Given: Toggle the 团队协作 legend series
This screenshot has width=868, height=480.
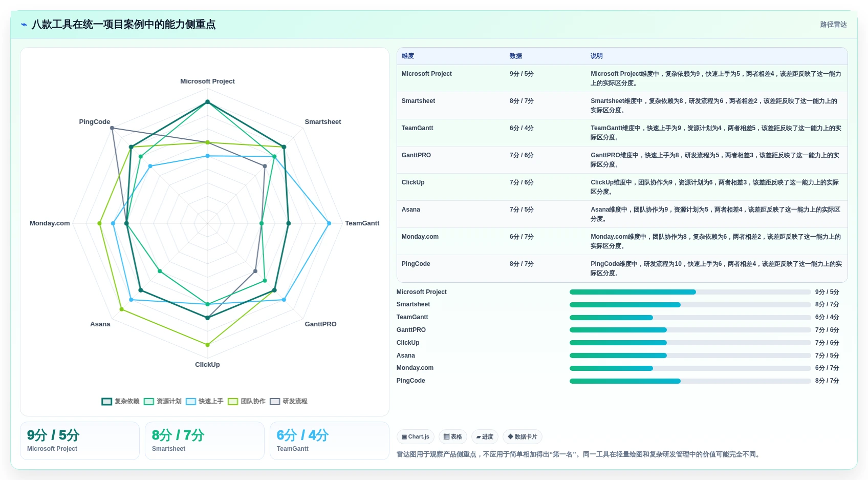Looking at the screenshot, I should click(247, 401).
